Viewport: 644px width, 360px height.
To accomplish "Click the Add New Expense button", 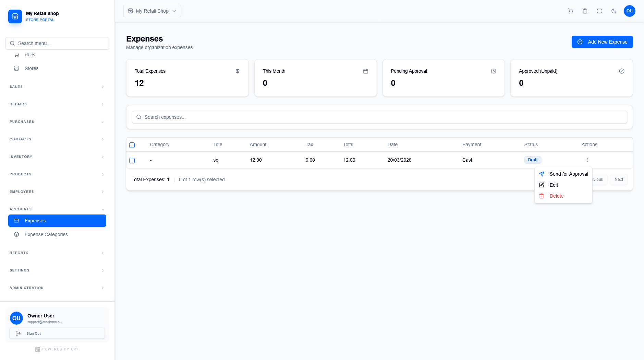I will pyautogui.click(x=602, y=42).
